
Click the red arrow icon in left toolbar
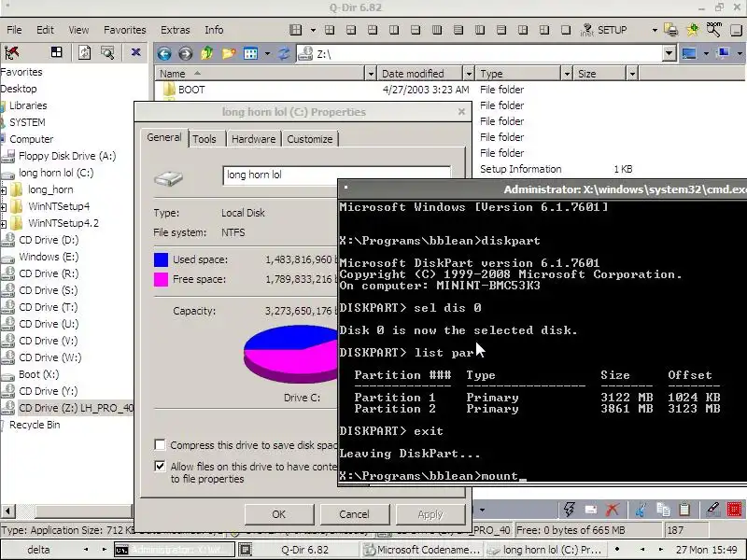[x=12, y=52]
